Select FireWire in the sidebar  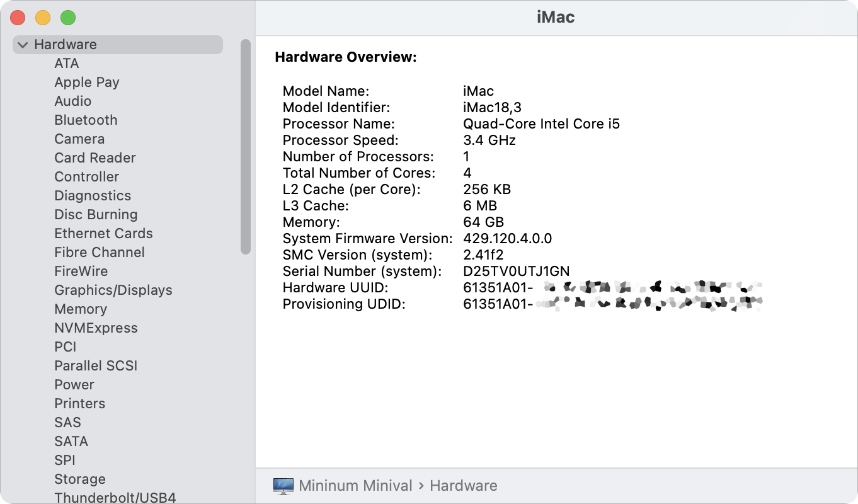click(x=81, y=272)
